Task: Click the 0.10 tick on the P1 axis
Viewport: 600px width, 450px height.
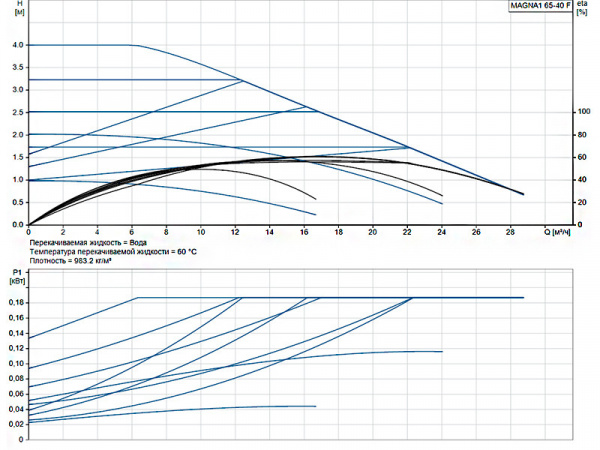Action: [x=14, y=363]
